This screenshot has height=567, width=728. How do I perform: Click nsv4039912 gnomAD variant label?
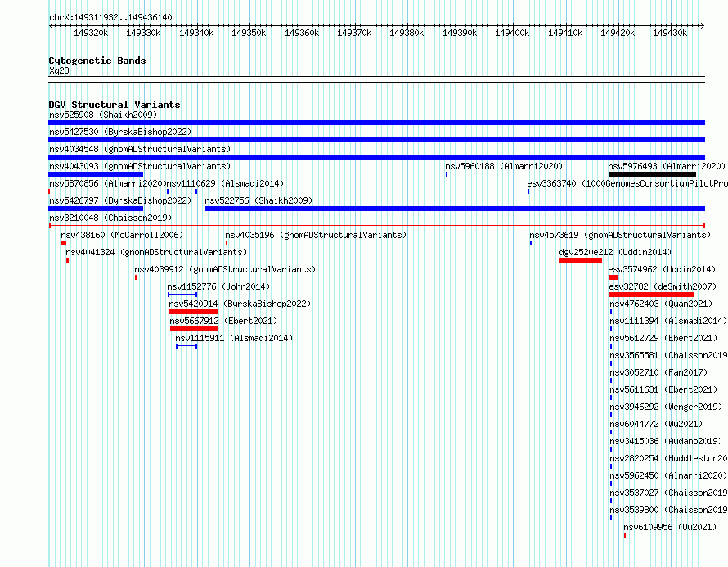pyautogui.click(x=225, y=269)
